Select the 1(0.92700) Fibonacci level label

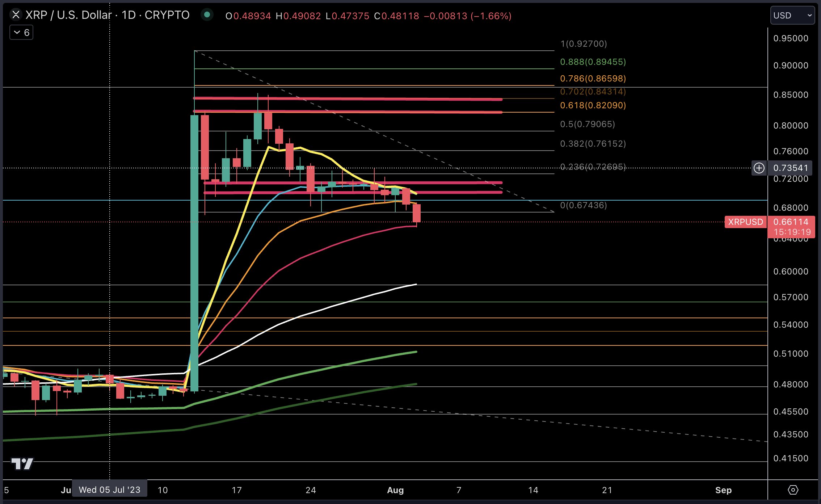click(x=584, y=44)
